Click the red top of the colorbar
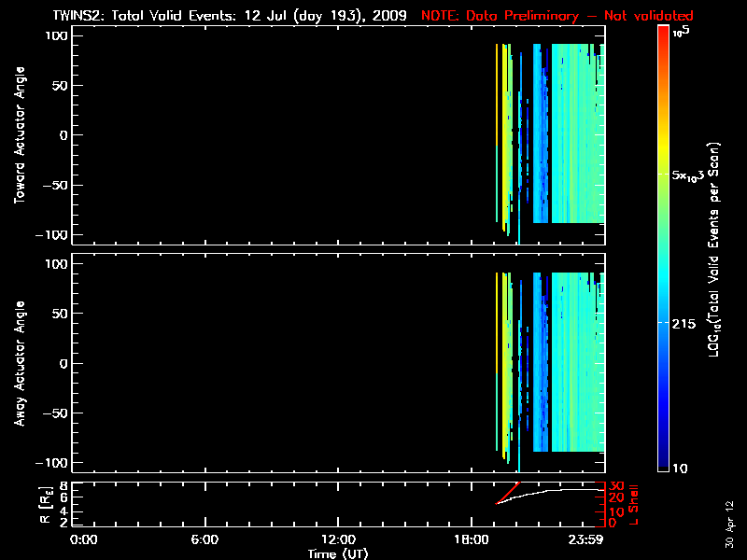The width and height of the screenshot is (747, 560). (x=663, y=35)
